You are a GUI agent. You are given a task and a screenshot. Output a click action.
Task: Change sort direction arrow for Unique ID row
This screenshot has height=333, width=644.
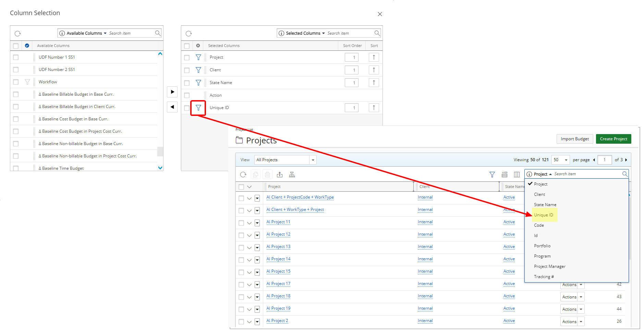[x=374, y=108]
